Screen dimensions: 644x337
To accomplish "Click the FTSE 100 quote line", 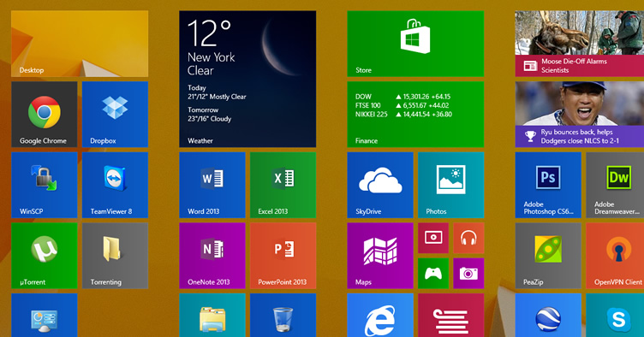I will (x=402, y=105).
